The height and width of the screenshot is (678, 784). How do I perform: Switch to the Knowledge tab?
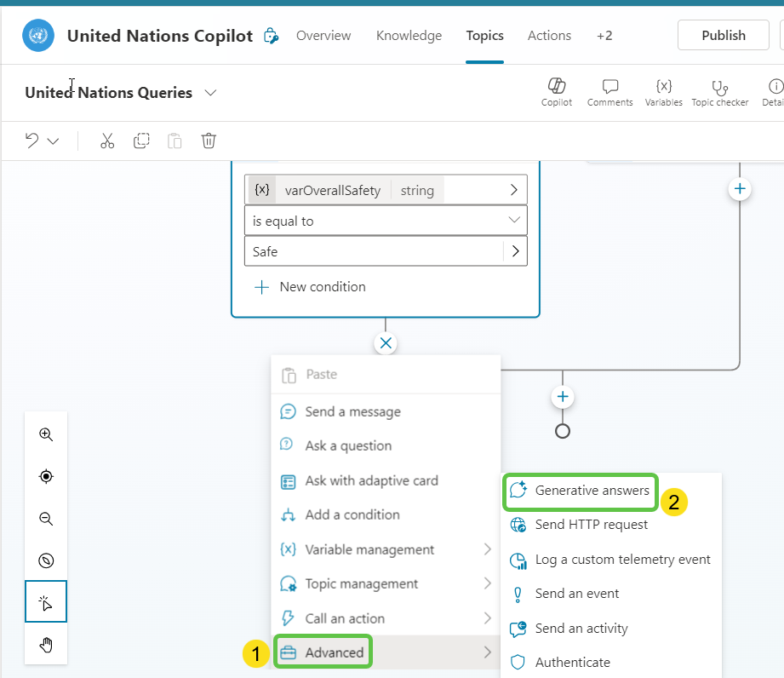[x=409, y=36]
